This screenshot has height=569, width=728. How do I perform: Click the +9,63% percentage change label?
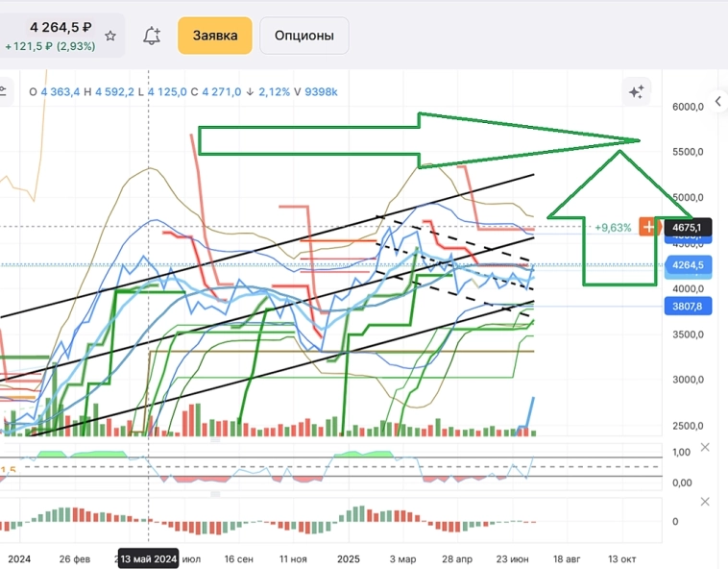[x=613, y=228]
